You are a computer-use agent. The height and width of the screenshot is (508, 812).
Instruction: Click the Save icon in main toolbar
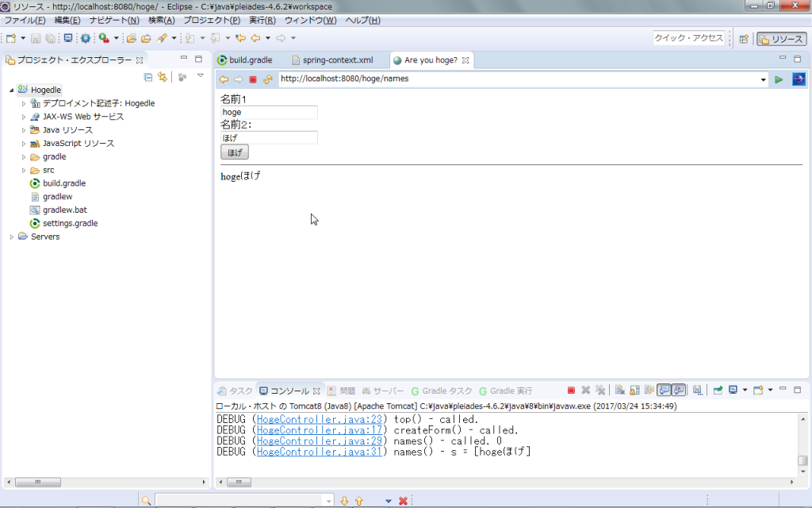pyautogui.click(x=36, y=38)
